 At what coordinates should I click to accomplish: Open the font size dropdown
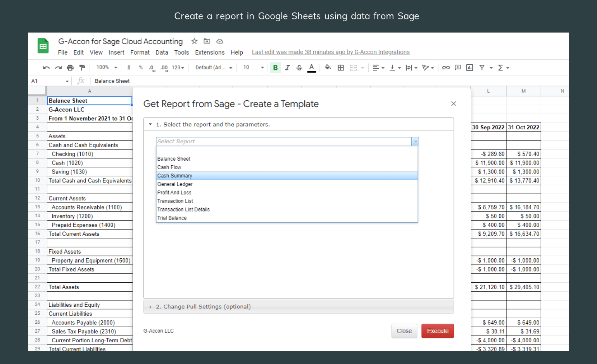[254, 68]
